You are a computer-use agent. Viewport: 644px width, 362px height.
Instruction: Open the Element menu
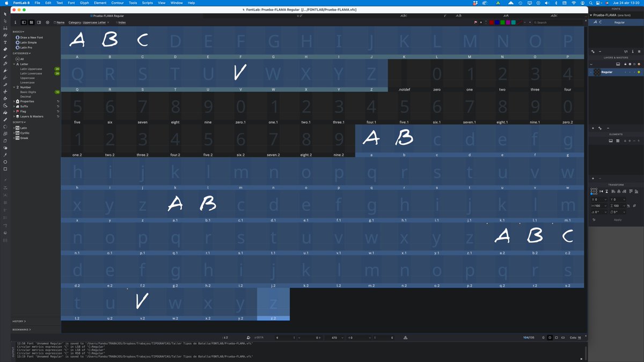100,3
